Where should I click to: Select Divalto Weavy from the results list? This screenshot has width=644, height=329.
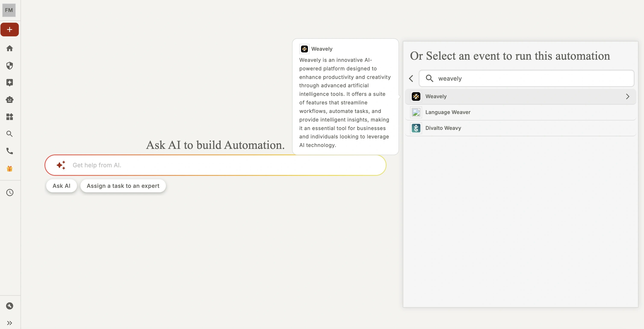point(443,128)
